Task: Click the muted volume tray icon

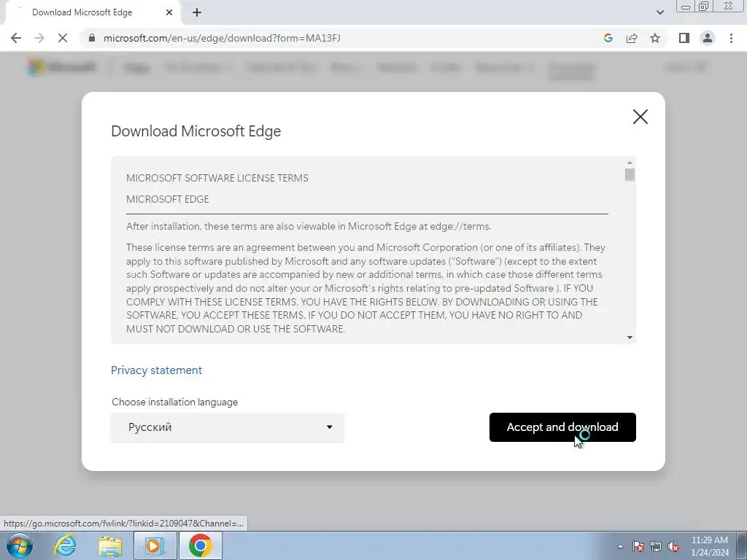Action: [x=673, y=546]
